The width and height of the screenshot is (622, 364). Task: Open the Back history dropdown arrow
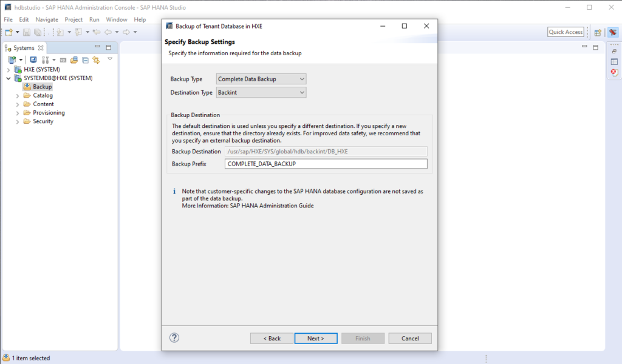117,32
